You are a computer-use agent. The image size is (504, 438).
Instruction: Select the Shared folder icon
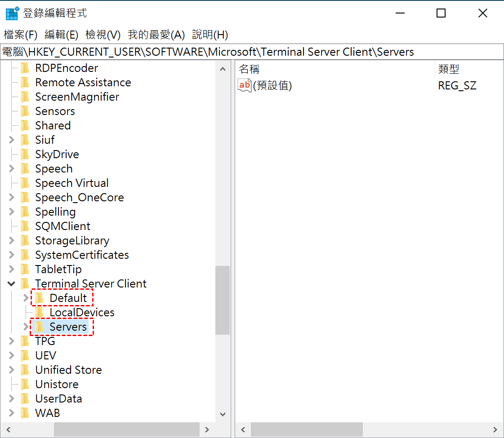pos(25,125)
